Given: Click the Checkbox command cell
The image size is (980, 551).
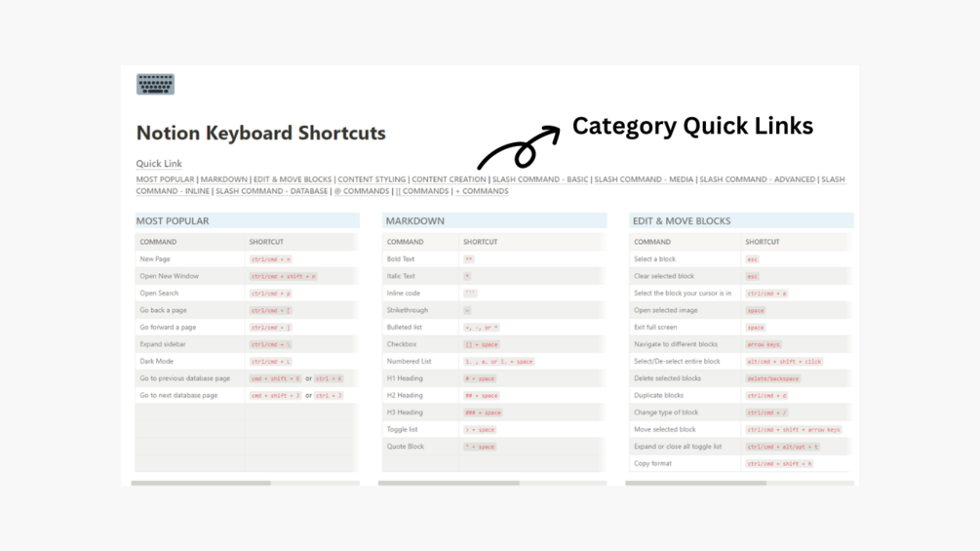Looking at the screenshot, I should click(420, 344).
